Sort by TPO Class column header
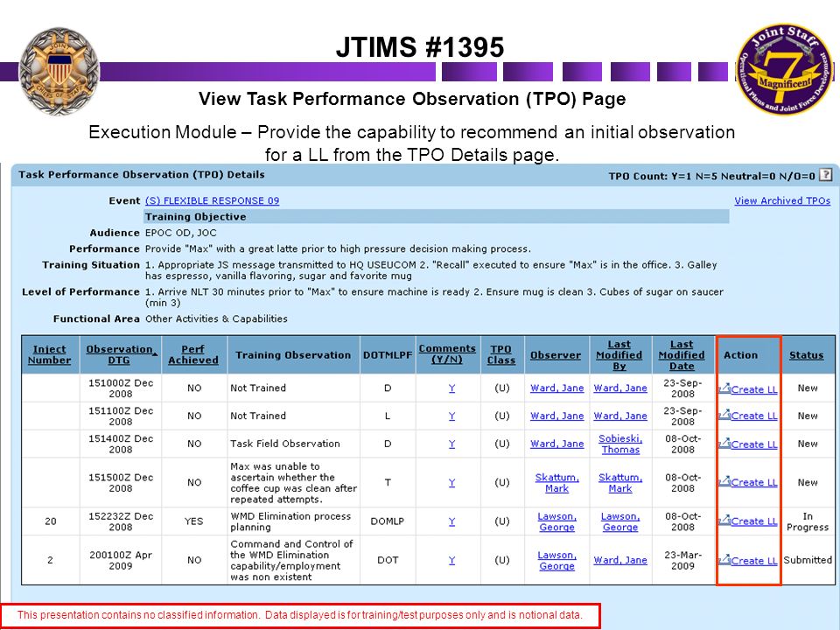 tap(501, 354)
